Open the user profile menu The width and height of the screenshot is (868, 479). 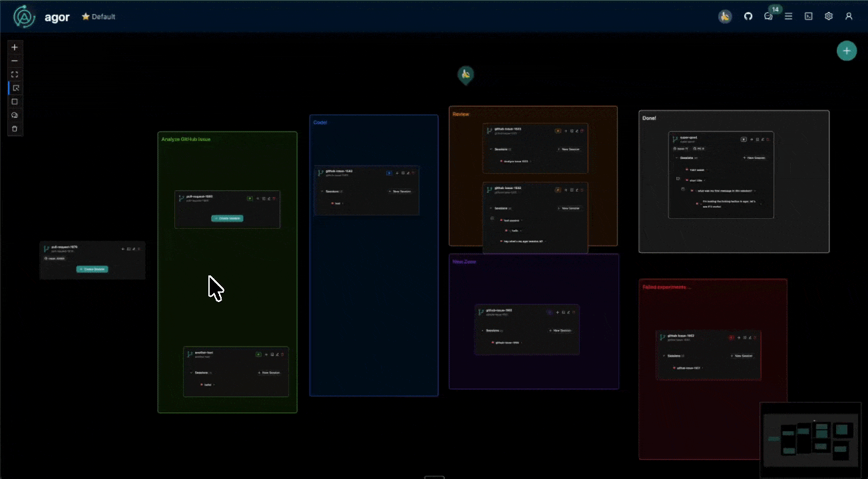(849, 17)
